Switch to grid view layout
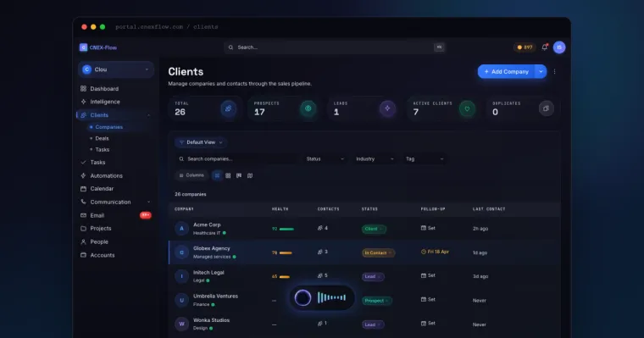The width and height of the screenshot is (644, 338). 228,175
